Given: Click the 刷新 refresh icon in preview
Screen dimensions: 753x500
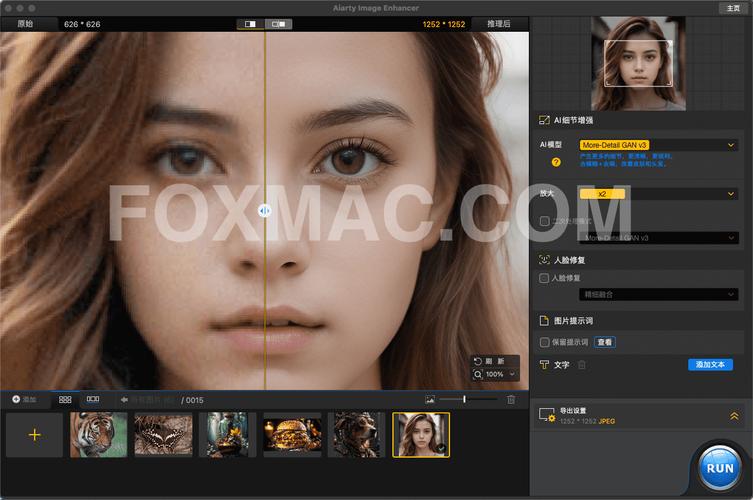Looking at the screenshot, I should [478, 361].
